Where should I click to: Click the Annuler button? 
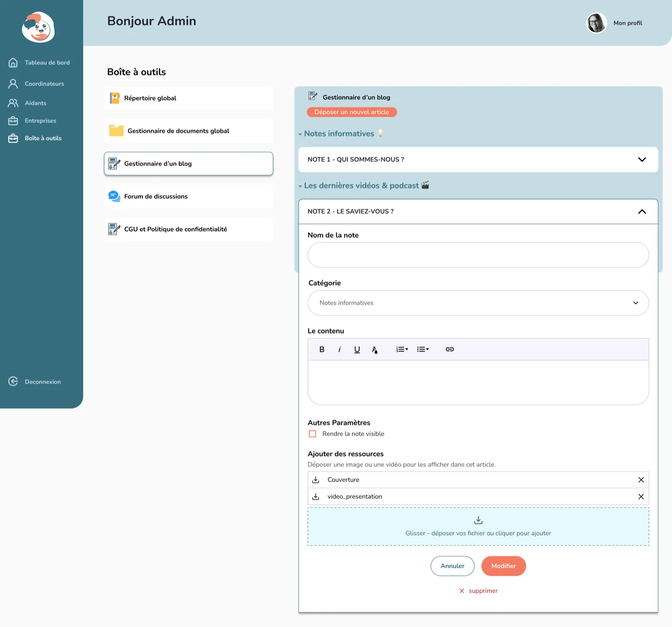(452, 566)
